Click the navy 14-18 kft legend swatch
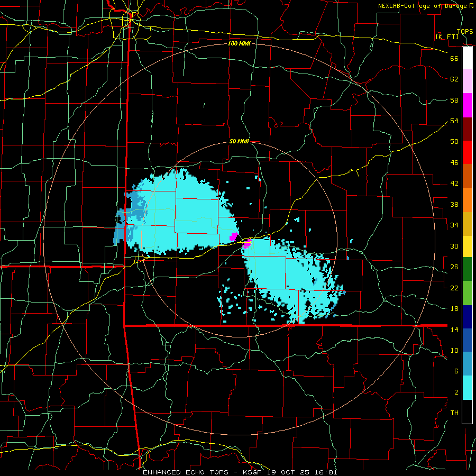This screenshot has width=476, height=476. pyautogui.click(x=467, y=317)
